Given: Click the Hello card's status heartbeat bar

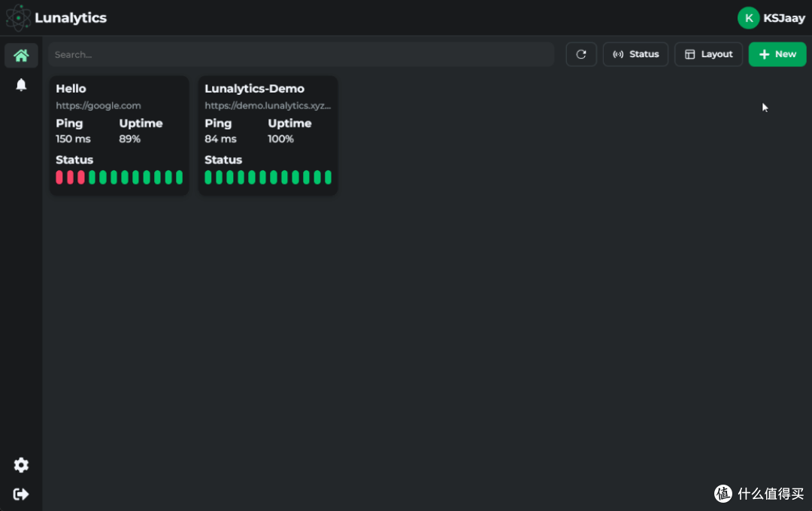Looking at the screenshot, I should pyautogui.click(x=119, y=178).
